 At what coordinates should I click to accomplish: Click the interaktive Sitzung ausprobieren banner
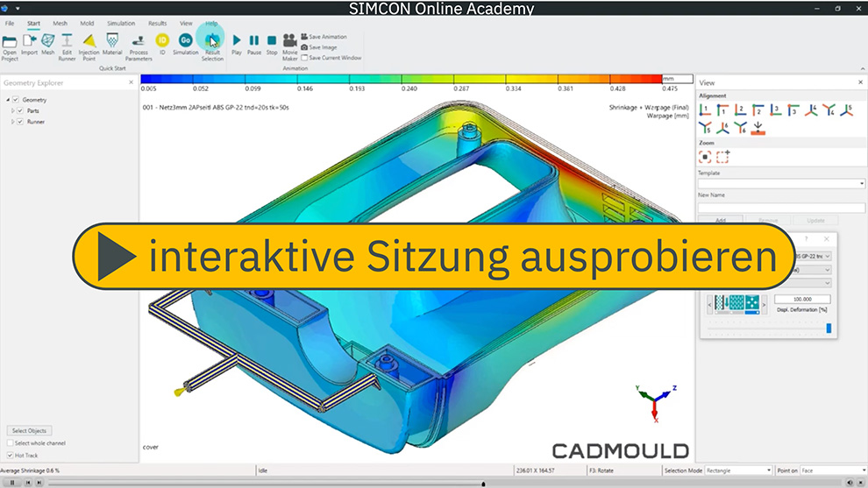pos(433,257)
